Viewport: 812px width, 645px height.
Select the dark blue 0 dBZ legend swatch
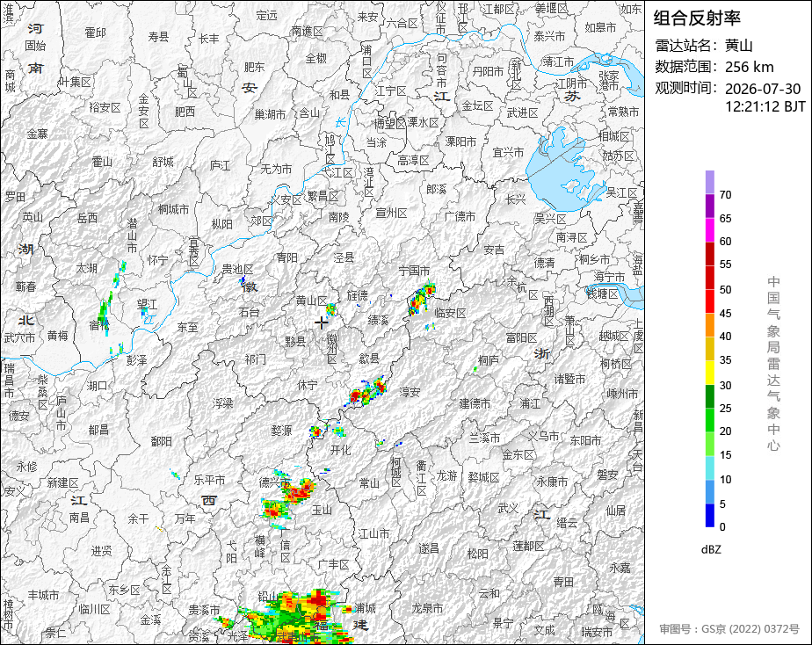pos(709,516)
